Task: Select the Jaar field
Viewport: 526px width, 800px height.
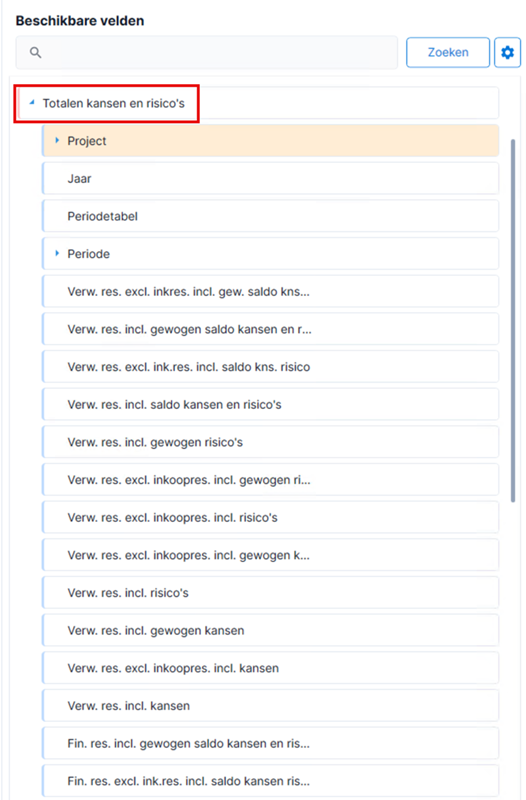Action: [x=270, y=179]
